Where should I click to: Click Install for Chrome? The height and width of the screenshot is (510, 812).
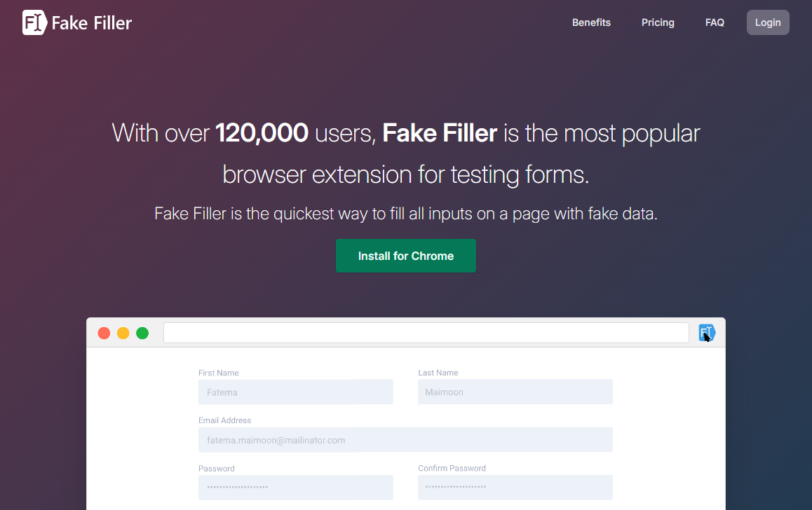(x=406, y=256)
